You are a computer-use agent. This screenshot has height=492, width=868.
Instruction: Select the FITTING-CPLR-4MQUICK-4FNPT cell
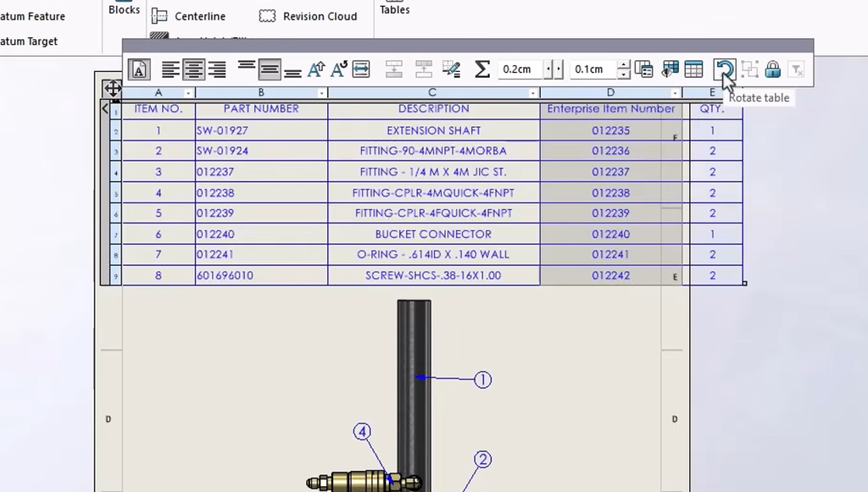pyautogui.click(x=434, y=193)
